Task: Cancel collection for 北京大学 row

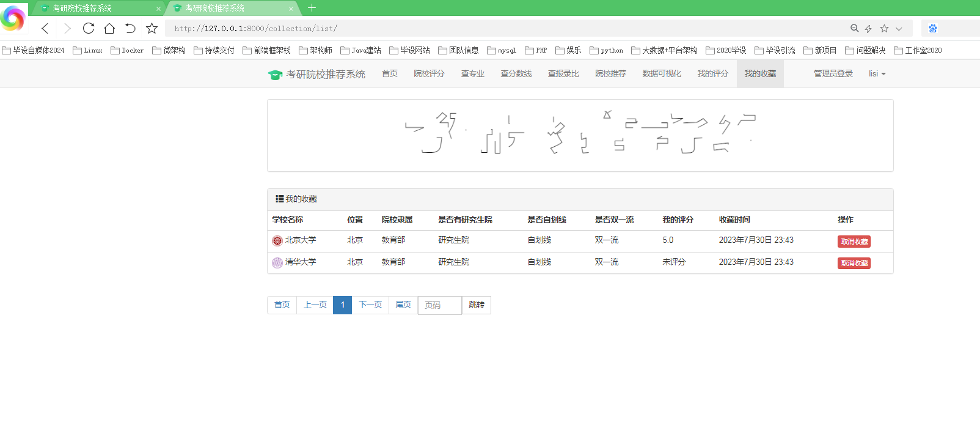Action: [x=854, y=242]
